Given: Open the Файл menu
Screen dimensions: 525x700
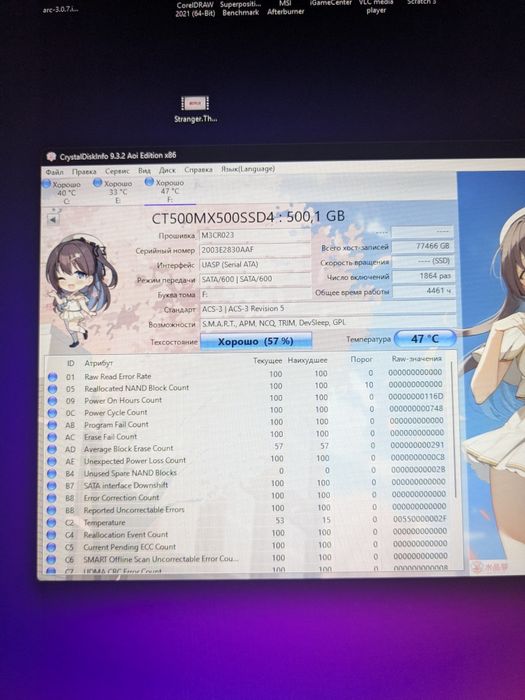Looking at the screenshot, I should [x=54, y=171].
